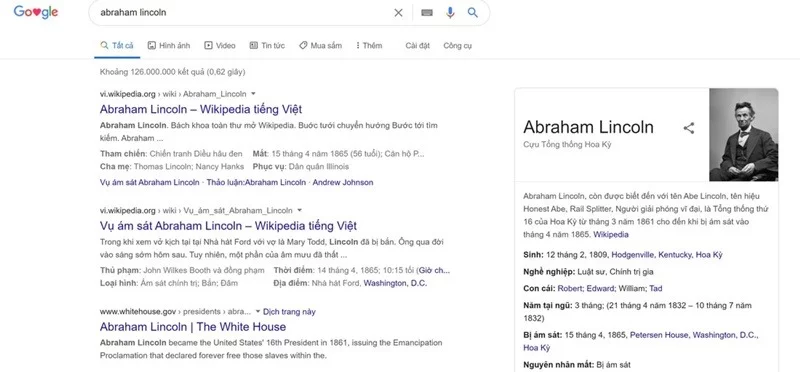Open the Mua sắm tab

(x=320, y=45)
